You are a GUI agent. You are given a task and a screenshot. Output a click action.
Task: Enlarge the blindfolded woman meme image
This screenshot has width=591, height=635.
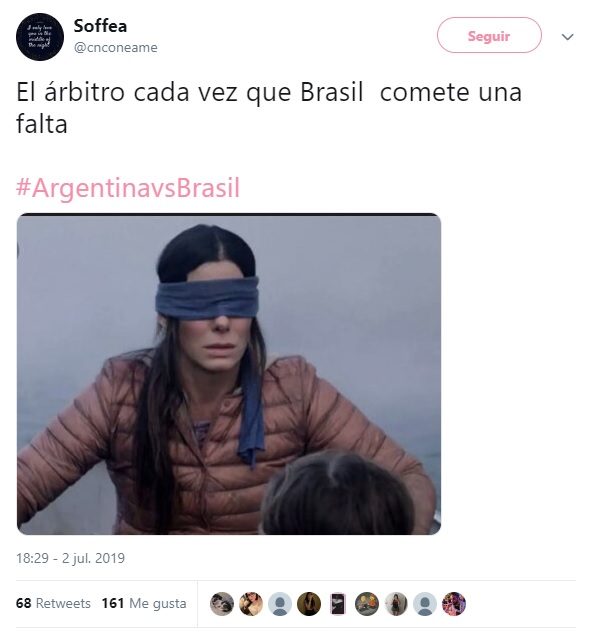tap(229, 374)
